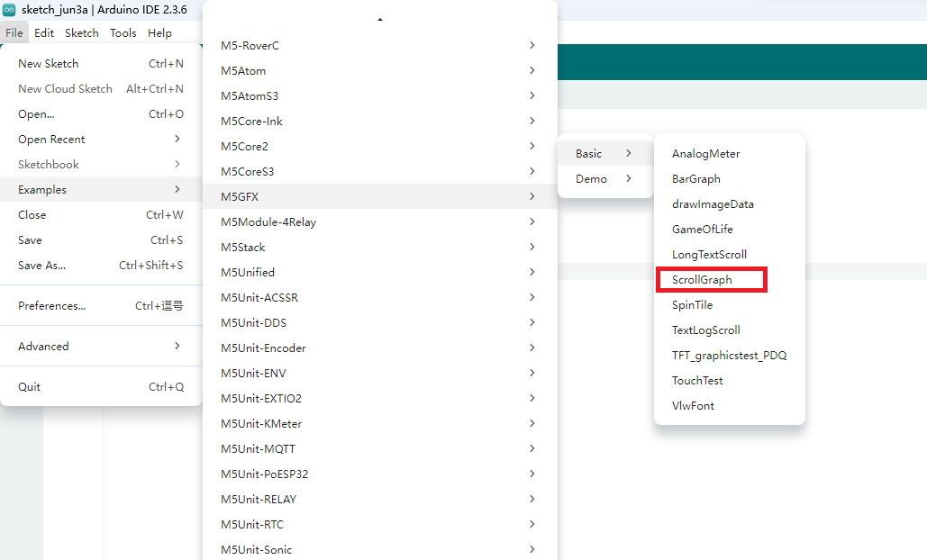Screen dimensions: 927x560
Task: Click the scroll-up arrow atop the examples list
Action: tap(380, 20)
